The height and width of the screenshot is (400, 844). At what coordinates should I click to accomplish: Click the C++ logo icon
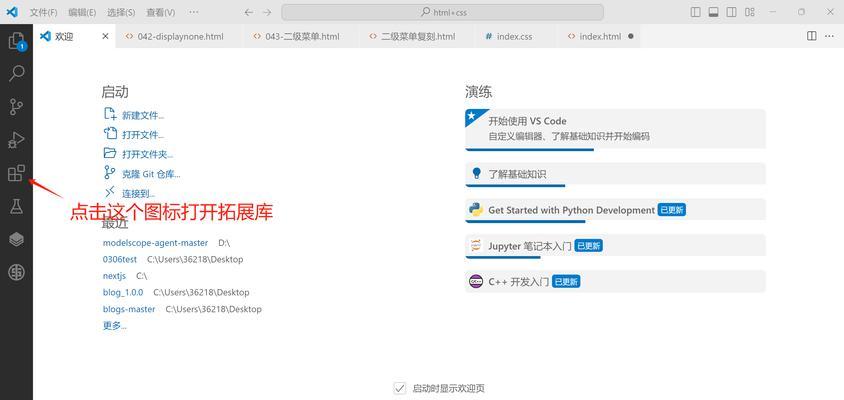[476, 281]
